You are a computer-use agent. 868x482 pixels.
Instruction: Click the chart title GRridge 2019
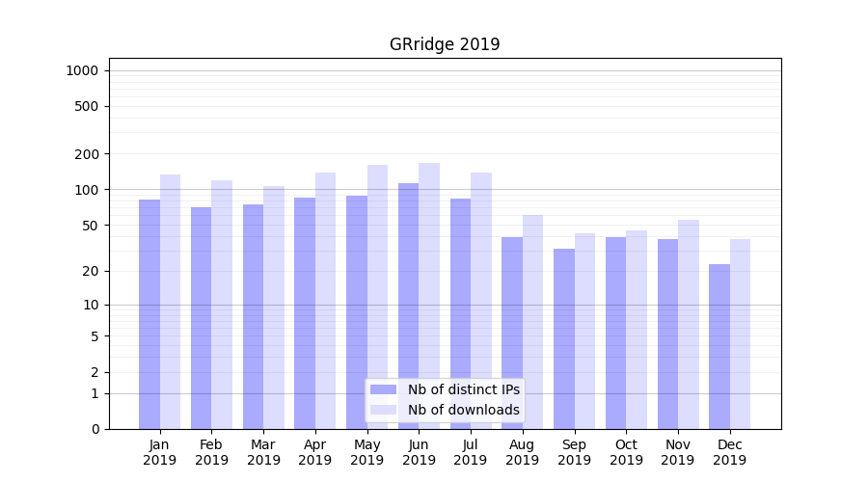click(445, 44)
